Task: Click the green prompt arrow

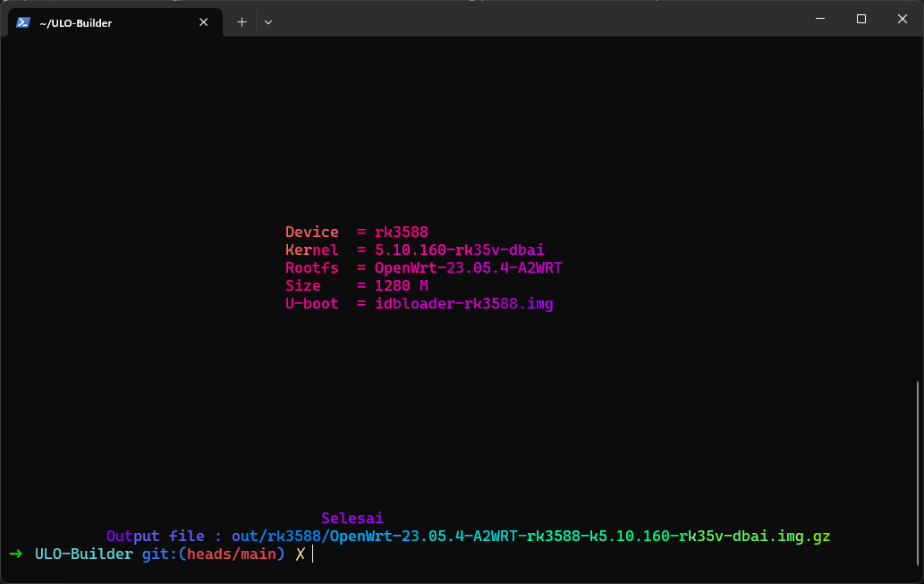Action: [x=16, y=554]
